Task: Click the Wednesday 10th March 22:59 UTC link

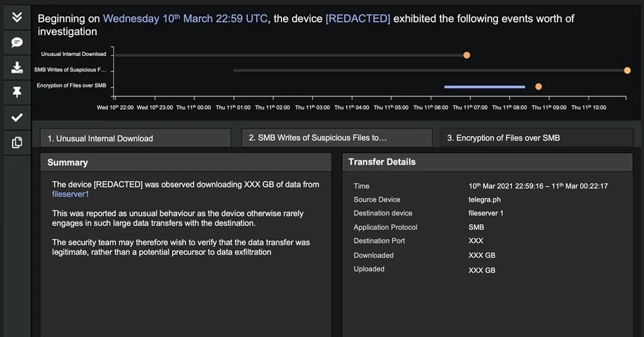Action: (185, 18)
